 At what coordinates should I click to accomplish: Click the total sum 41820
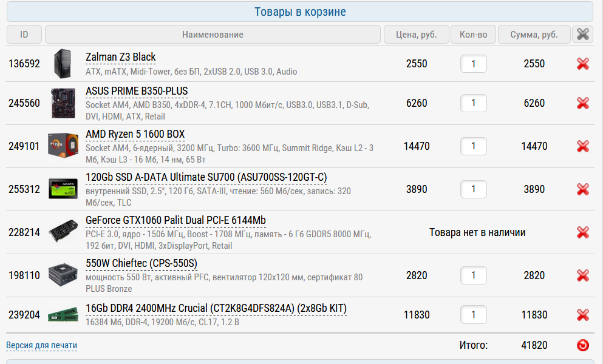pyautogui.click(x=534, y=345)
